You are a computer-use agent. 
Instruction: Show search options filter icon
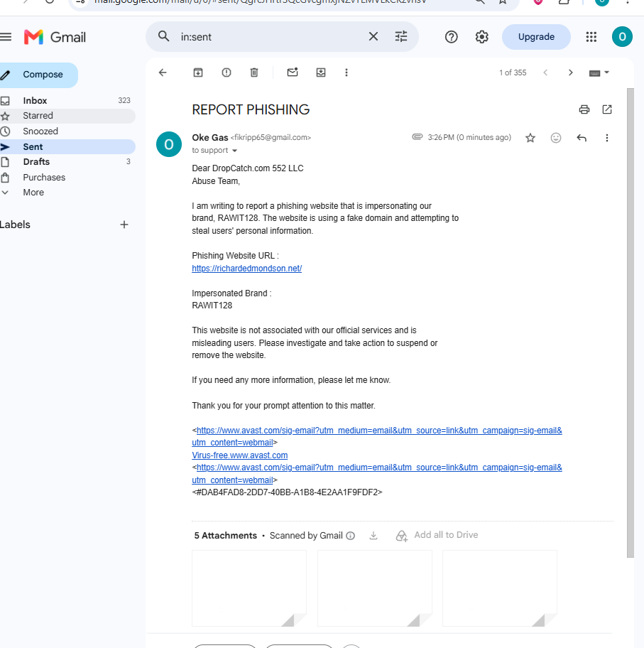400,36
